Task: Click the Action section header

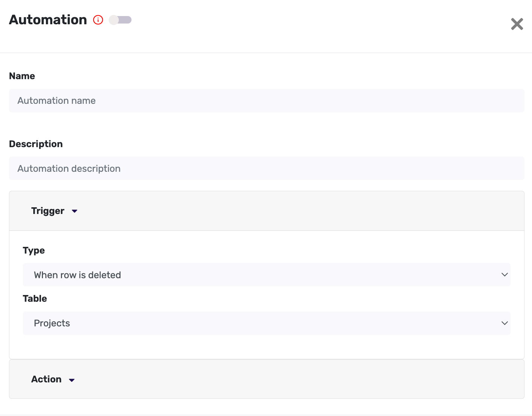Action: point(46,379)
